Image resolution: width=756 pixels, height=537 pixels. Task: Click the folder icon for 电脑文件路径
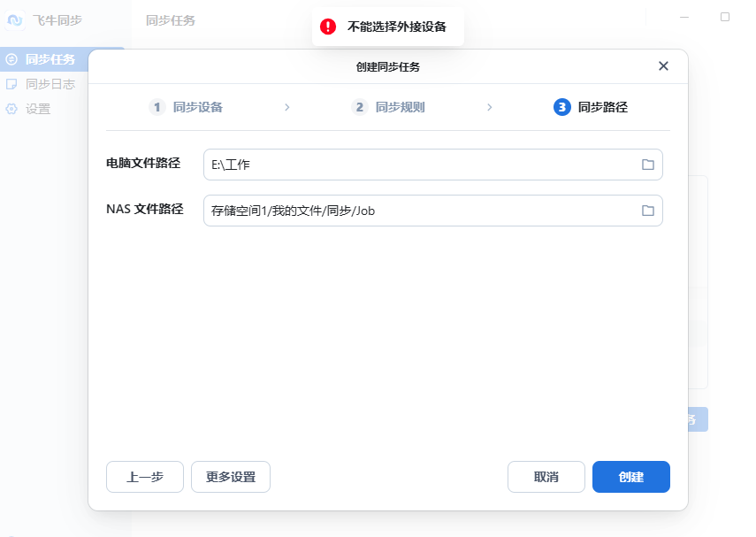648,165
